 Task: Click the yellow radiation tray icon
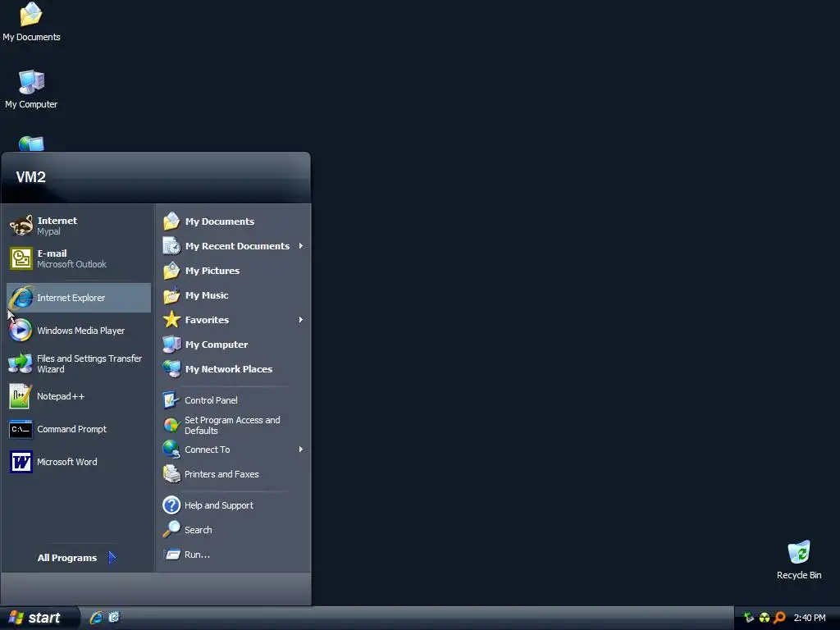(x=765, y=618)
